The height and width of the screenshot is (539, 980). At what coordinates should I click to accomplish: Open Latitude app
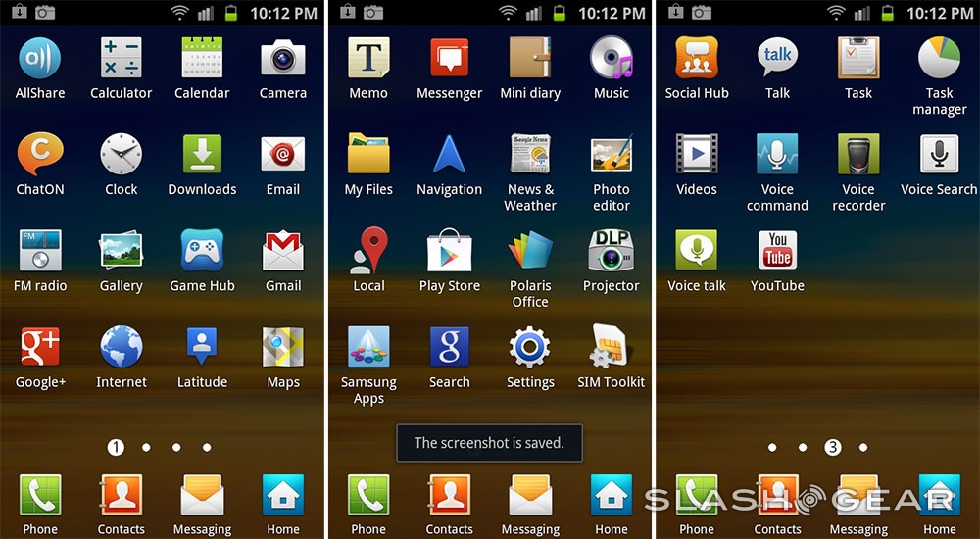point(202,346)
